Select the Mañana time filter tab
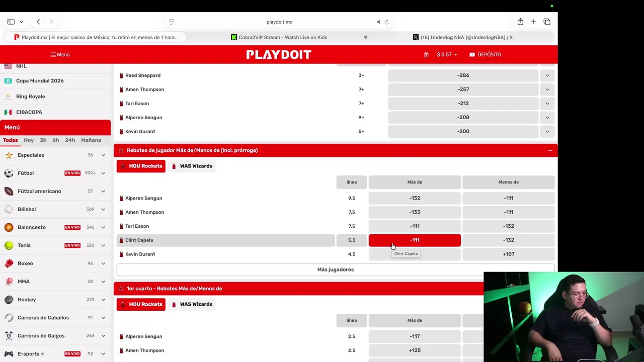The image size is (644, 362). pos(91,140)
